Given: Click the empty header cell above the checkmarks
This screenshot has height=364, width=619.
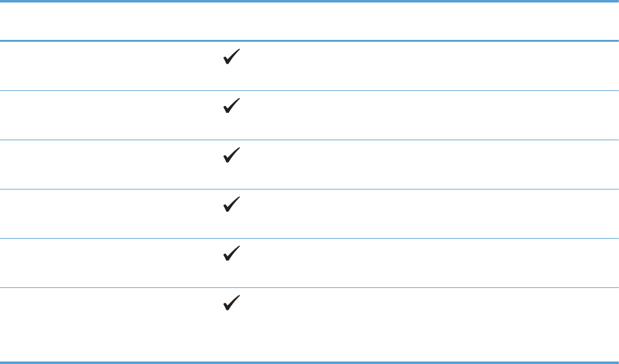Looking at the screenshot, I should click(230, 22).
